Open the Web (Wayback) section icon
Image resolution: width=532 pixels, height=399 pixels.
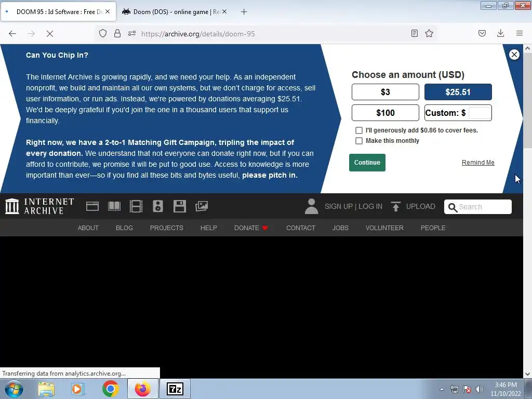tap(92, 206)
